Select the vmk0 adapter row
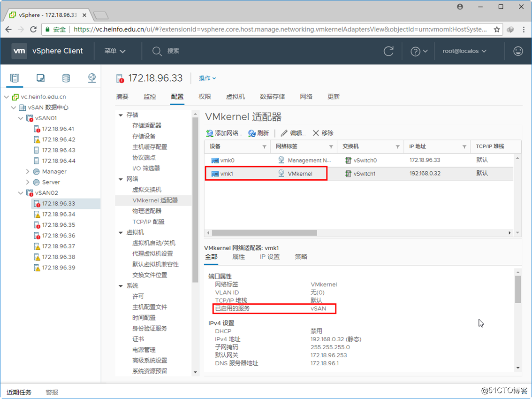 359,160
